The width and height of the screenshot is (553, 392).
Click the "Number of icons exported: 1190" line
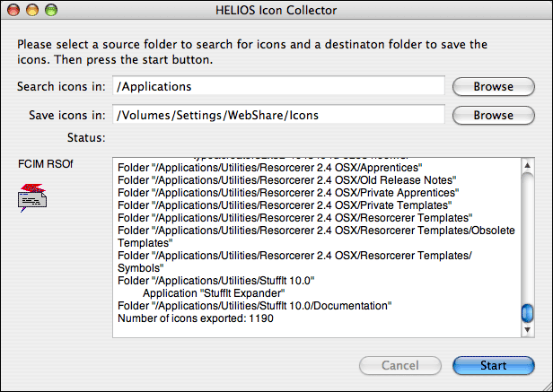[x=196, y=318]
